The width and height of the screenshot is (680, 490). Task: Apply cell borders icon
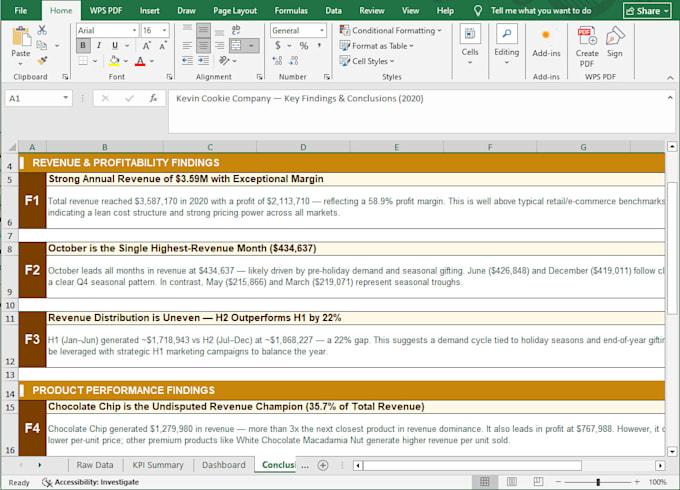[x=83, y=61]
